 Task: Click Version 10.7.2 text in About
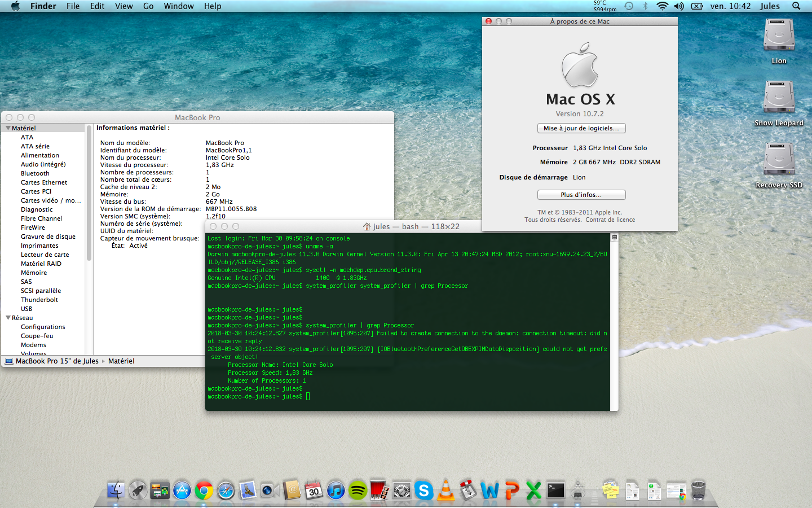pos(580,114)
